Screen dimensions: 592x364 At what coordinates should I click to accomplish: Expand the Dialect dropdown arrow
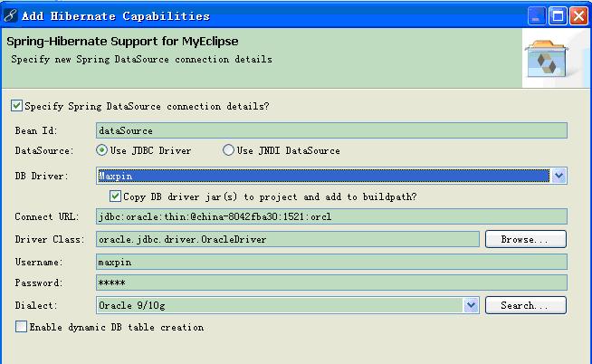[471, 305]
